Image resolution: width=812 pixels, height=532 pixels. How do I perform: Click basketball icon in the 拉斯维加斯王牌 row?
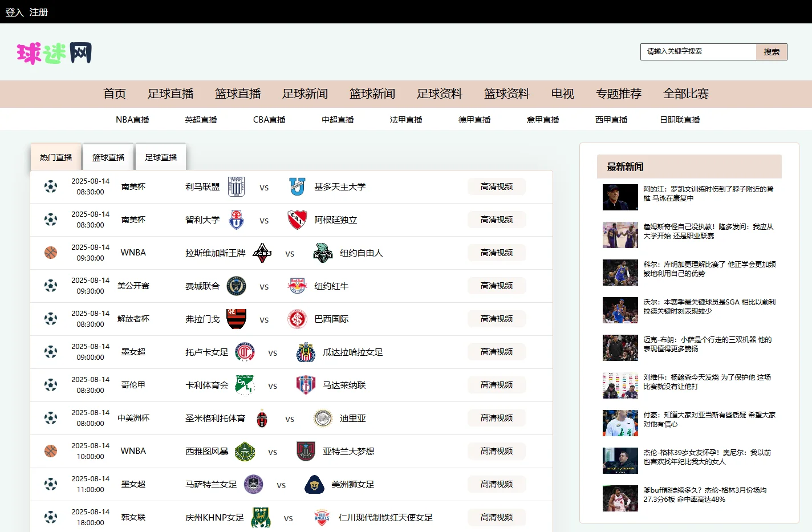click(51, 253)
